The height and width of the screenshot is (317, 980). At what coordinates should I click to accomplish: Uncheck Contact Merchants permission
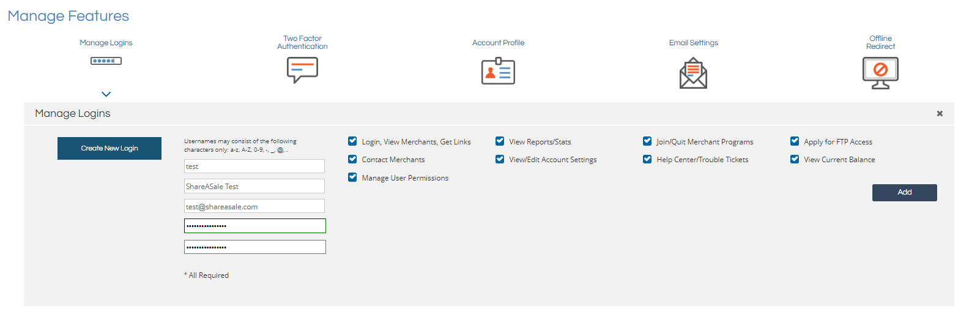point(352,159)
